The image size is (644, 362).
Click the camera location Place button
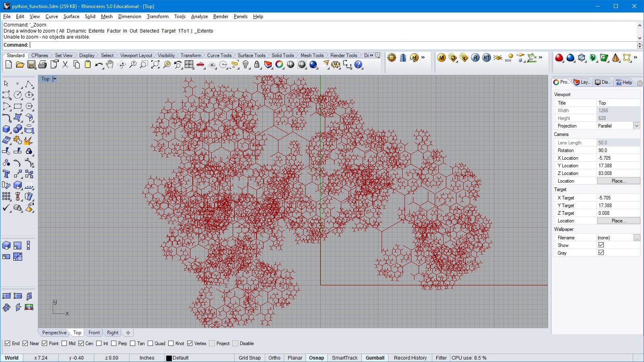point(618,181)
